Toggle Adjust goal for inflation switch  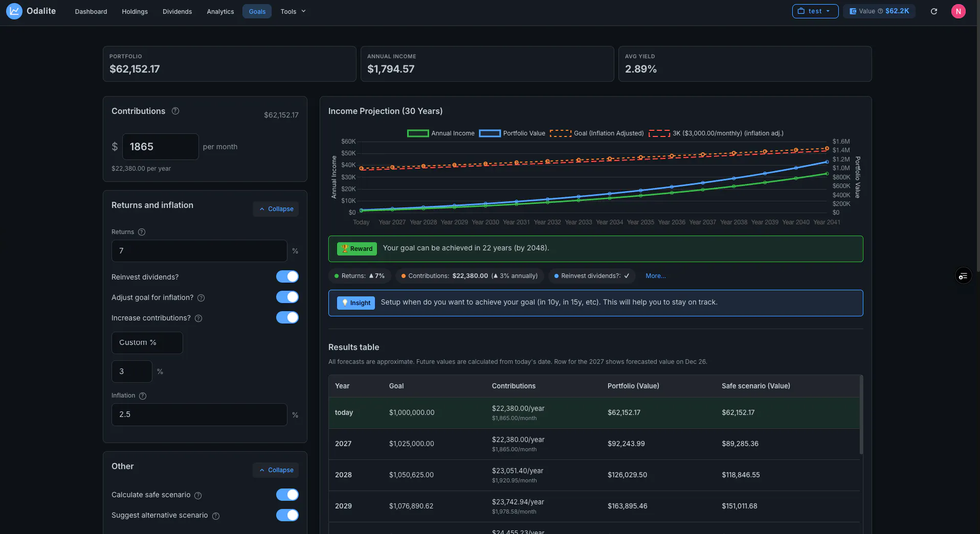[287, 297]
